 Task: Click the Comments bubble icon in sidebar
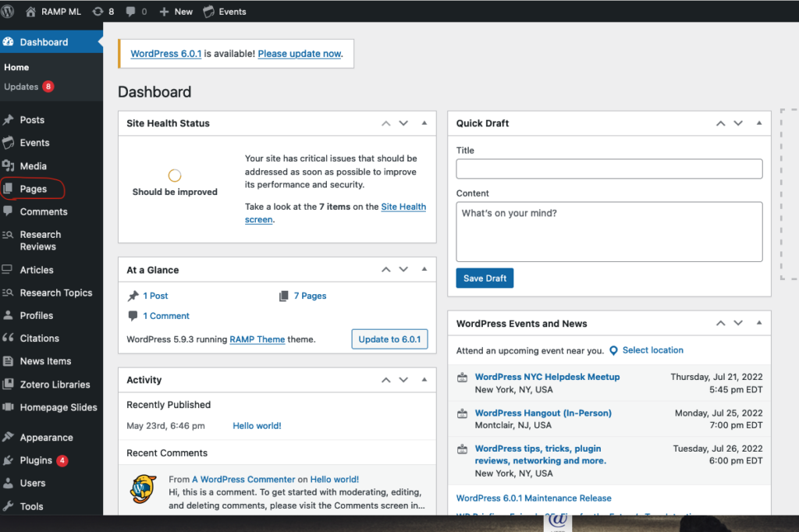click(x=8, y=211)
